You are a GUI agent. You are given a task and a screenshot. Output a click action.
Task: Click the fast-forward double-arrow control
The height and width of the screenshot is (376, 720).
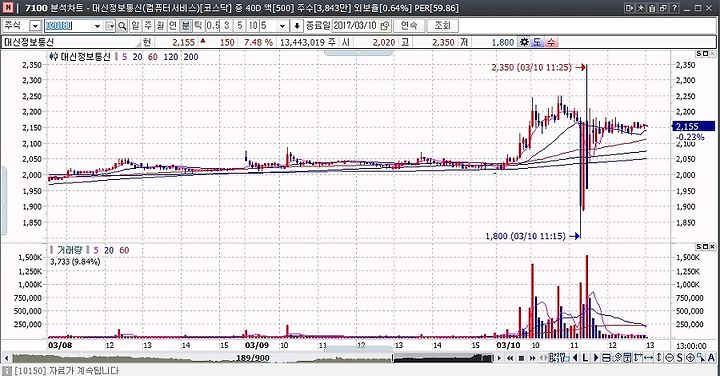point(533,358)
